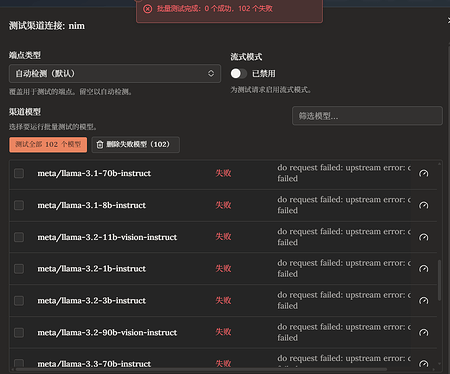Click test icon for meta/llama-3.2-3b-instruct
The width and height of the screenshot is (450, 374).
pyautogui.click(x=423, y=301)
